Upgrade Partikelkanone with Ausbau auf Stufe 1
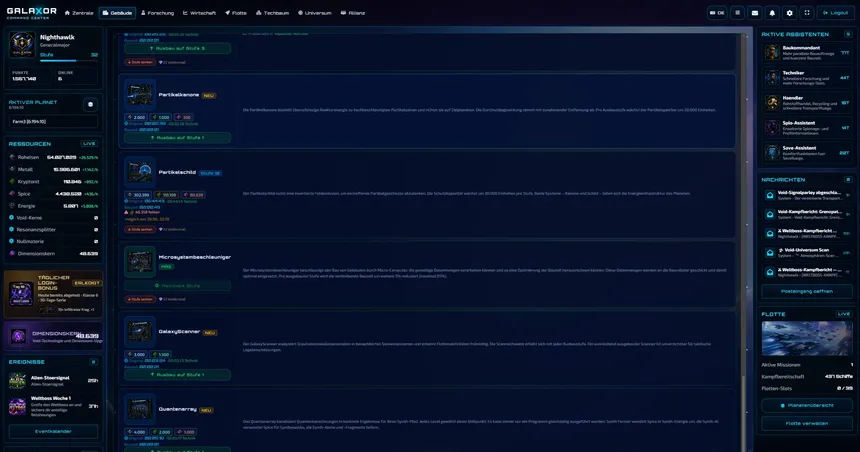This screenshot has width=860, height=452. pyautogui.click(x=177, y=138)
